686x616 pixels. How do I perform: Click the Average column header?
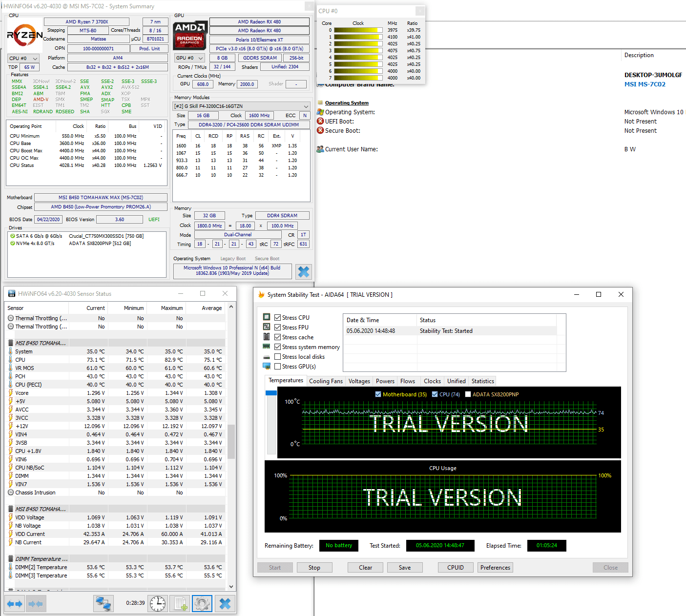coord(206,308)
